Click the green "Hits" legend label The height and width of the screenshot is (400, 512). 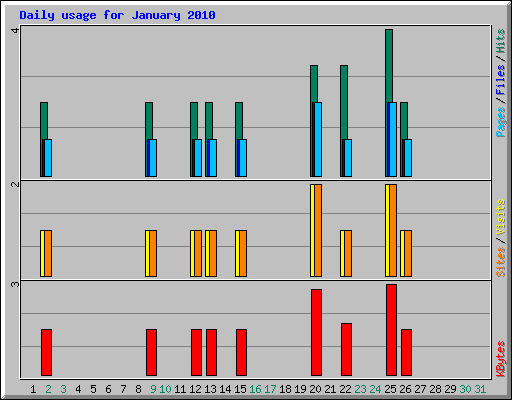tap(500, 41)
